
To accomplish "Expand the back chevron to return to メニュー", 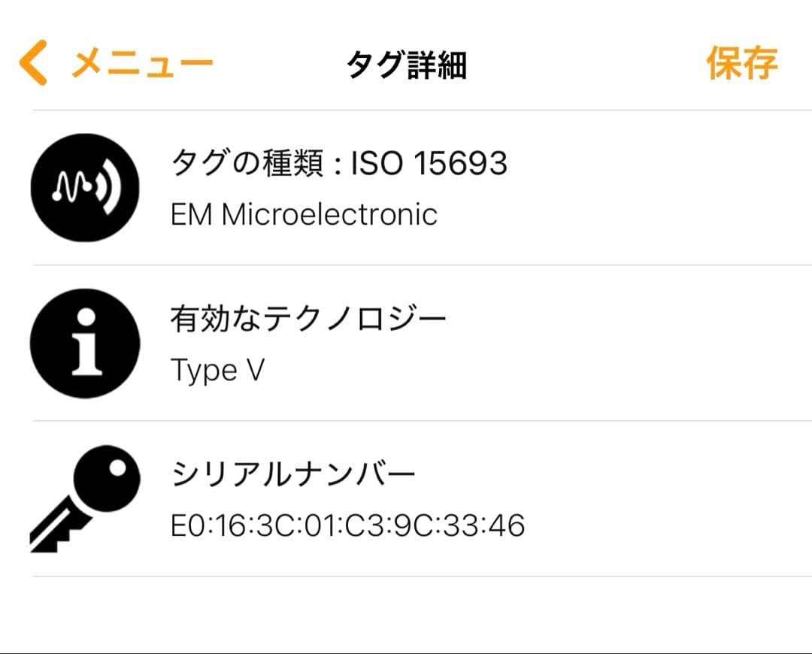I will coord(32,60).
